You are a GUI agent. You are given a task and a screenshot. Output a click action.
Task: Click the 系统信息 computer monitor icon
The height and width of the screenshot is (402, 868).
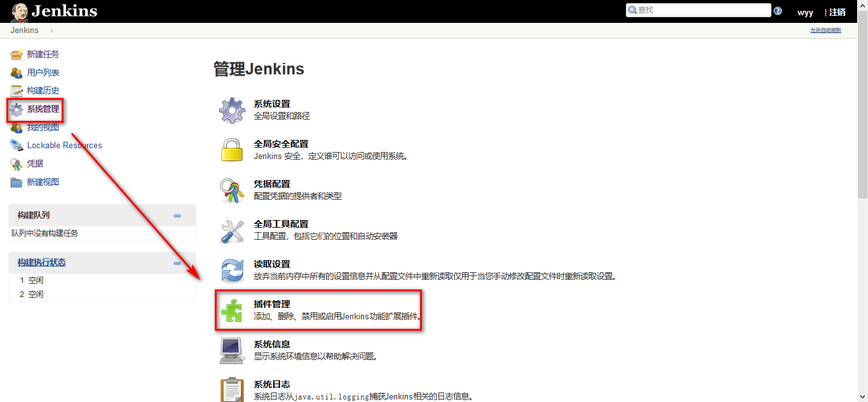click(x=232, y=350)
